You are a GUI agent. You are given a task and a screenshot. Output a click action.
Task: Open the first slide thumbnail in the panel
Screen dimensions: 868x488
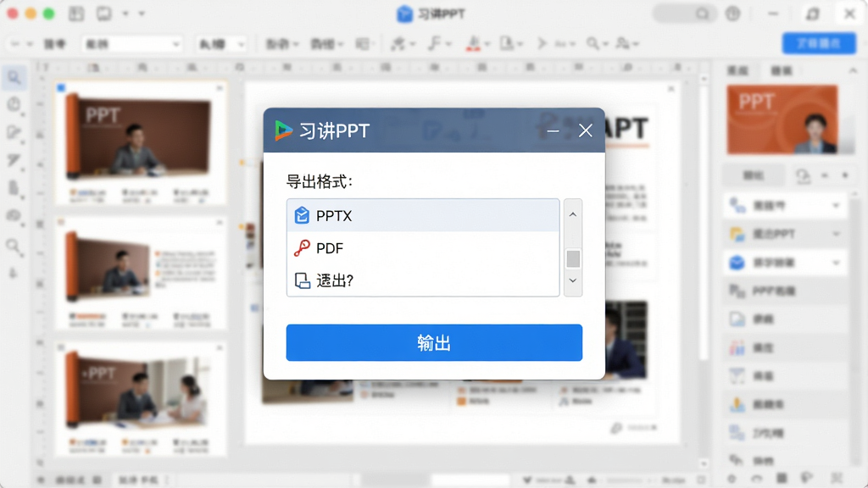click(141, 144)
